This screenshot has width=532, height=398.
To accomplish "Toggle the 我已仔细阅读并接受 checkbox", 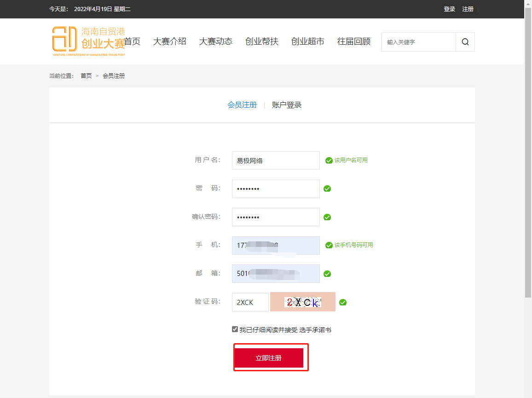I will [235, 329].
